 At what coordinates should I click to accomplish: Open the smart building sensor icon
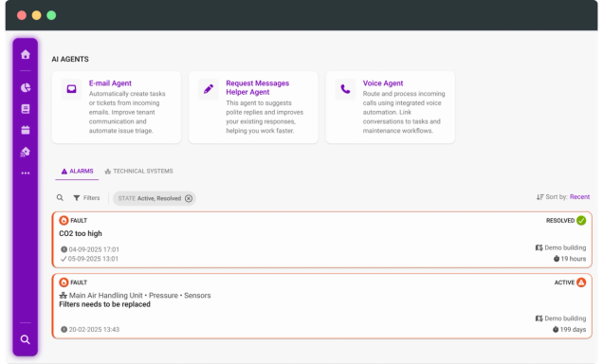click(x=26, y=152)
